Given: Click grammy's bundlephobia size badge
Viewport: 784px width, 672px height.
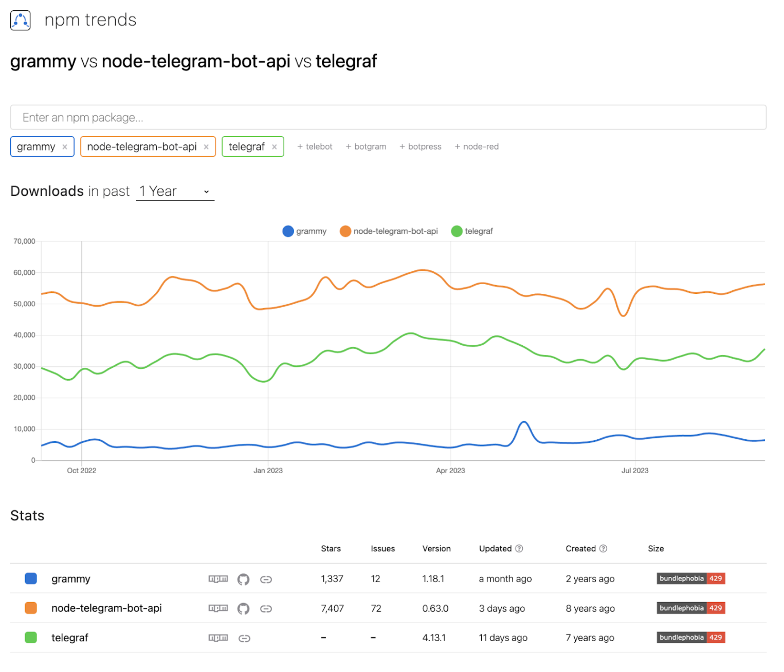Looking at the screenshot, I should point(690,578).
